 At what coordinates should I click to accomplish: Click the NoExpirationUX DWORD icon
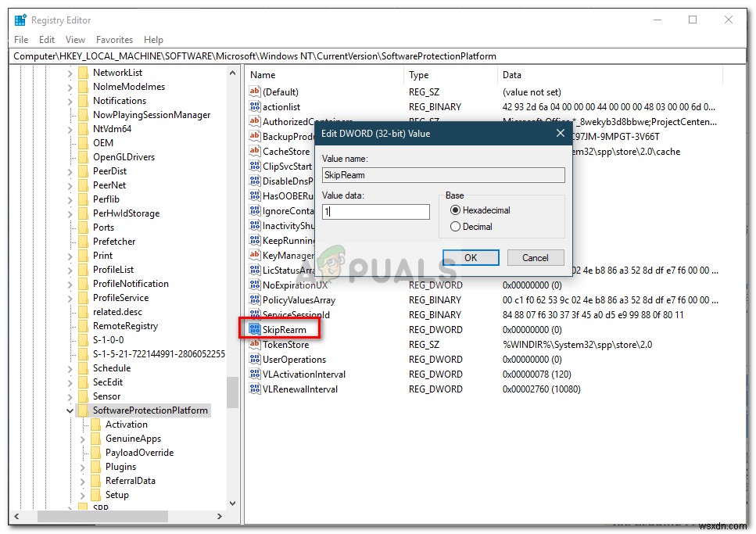coord(255,285)
